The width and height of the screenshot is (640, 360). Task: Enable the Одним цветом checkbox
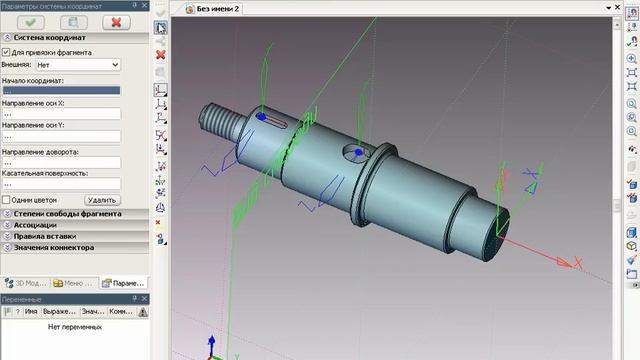(6, 200)
